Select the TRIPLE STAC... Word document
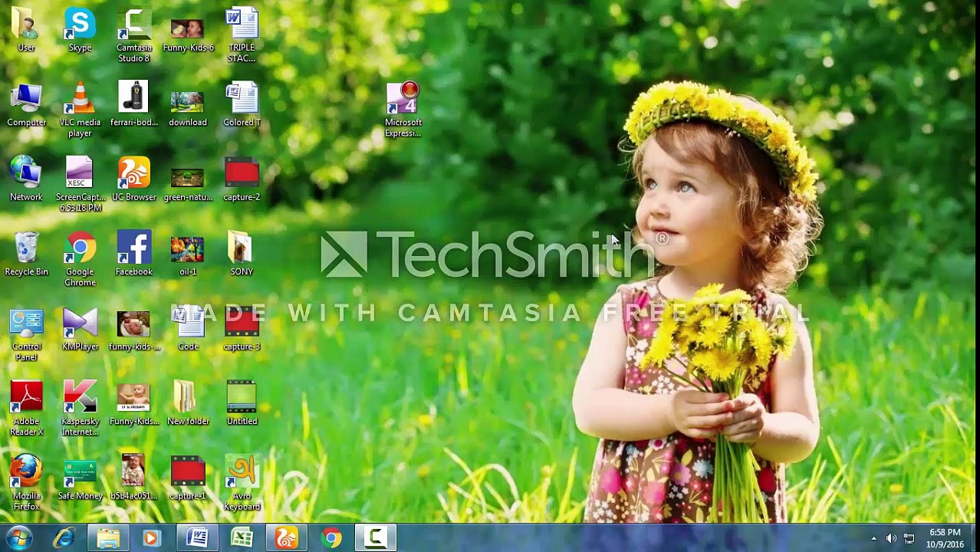 [x=242, y=34]
